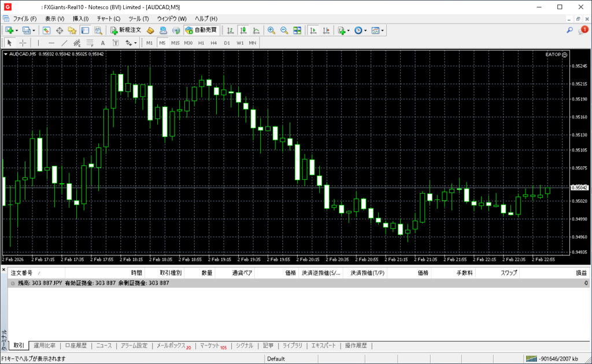Viewport: 592px width, 364px height.
Task: Click the 時間 column header
Action: click(x=136, y=273)
